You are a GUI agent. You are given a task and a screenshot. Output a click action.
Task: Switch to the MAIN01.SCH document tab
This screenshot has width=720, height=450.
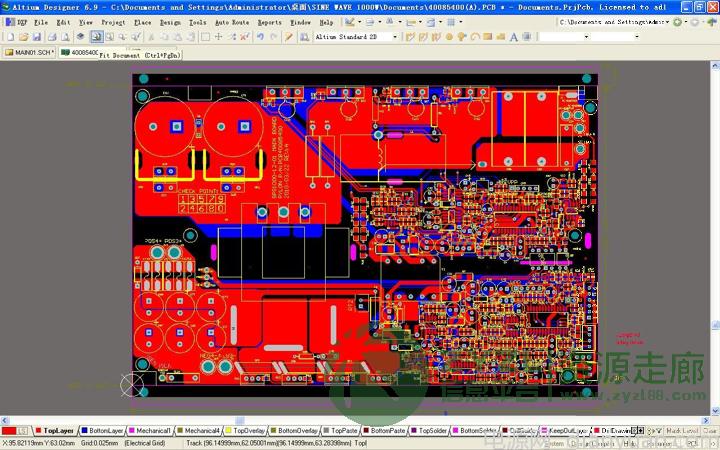click(28, 52)
